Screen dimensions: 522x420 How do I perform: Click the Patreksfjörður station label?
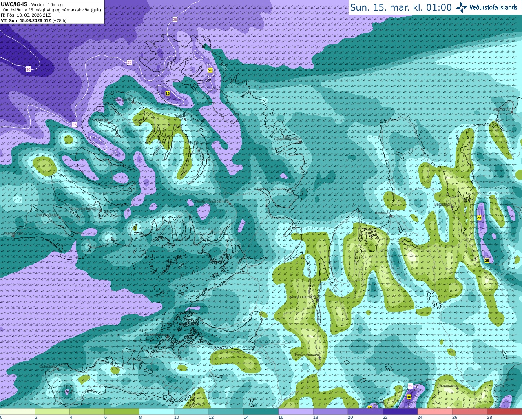(48, 215)
